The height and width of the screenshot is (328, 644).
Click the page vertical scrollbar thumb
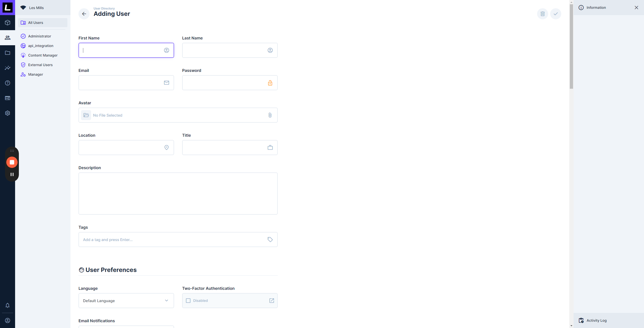tap(572, 46)
